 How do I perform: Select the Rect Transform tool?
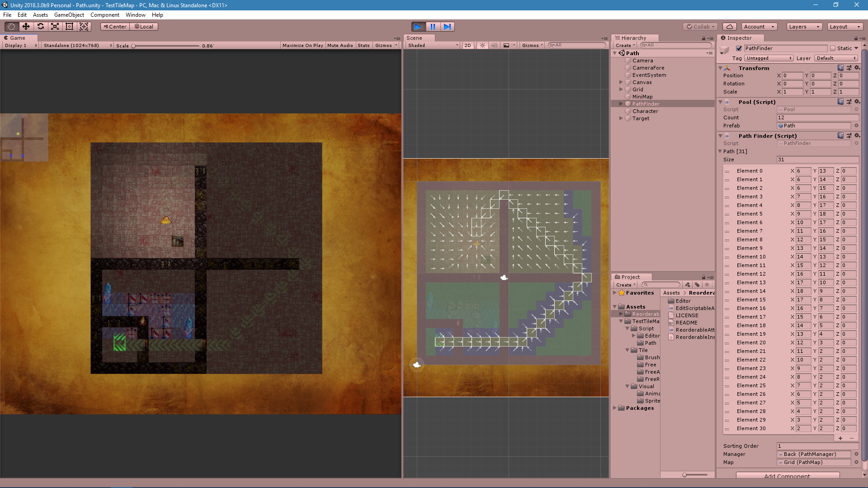[69, 26]
